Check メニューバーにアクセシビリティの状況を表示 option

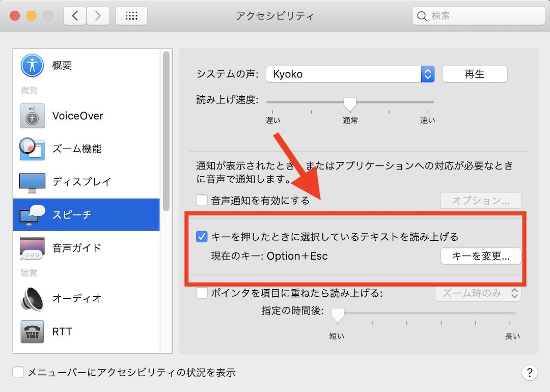[x=18, y=372]
